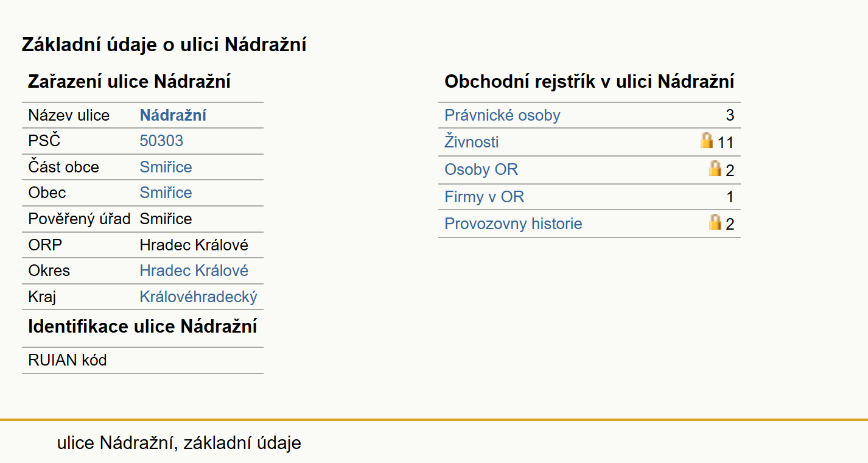
Task: Click the lock icon beside Živnosti count
Action: click(x=706, y=141)
